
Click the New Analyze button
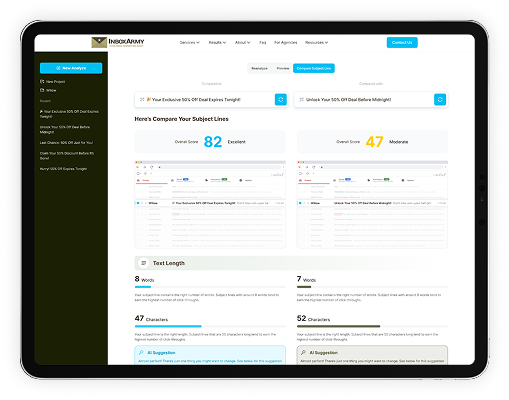click(71, 68)
